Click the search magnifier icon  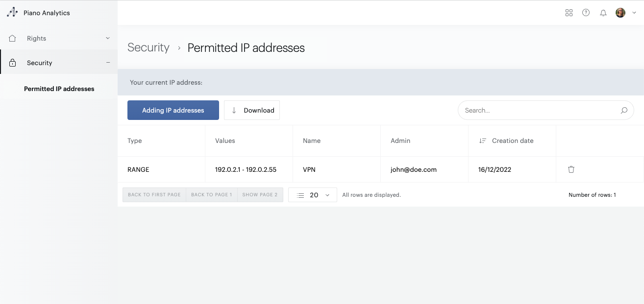[x=624, y=111]
